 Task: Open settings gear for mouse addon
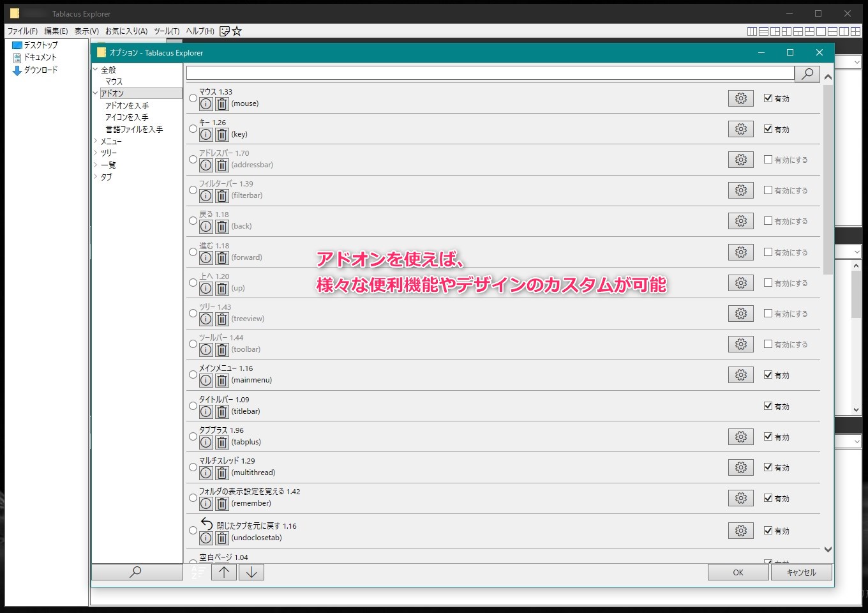(x=740, y=98)
